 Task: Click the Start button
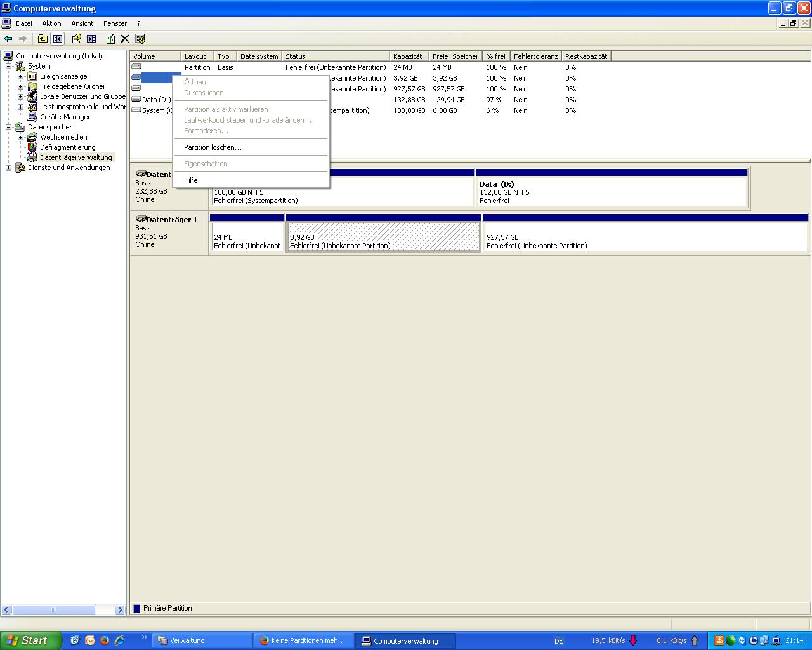[x=31, y=640]
